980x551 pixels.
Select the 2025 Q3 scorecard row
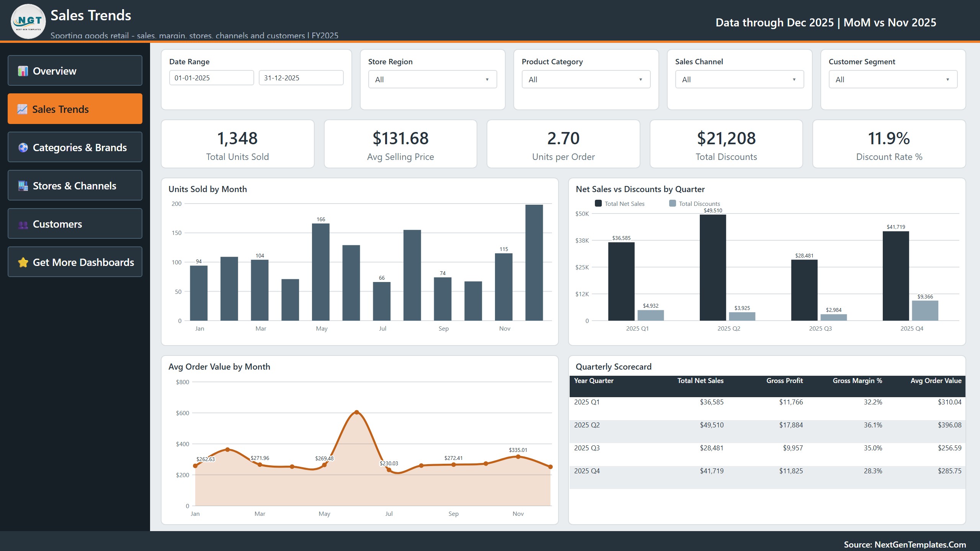(767, 454)
